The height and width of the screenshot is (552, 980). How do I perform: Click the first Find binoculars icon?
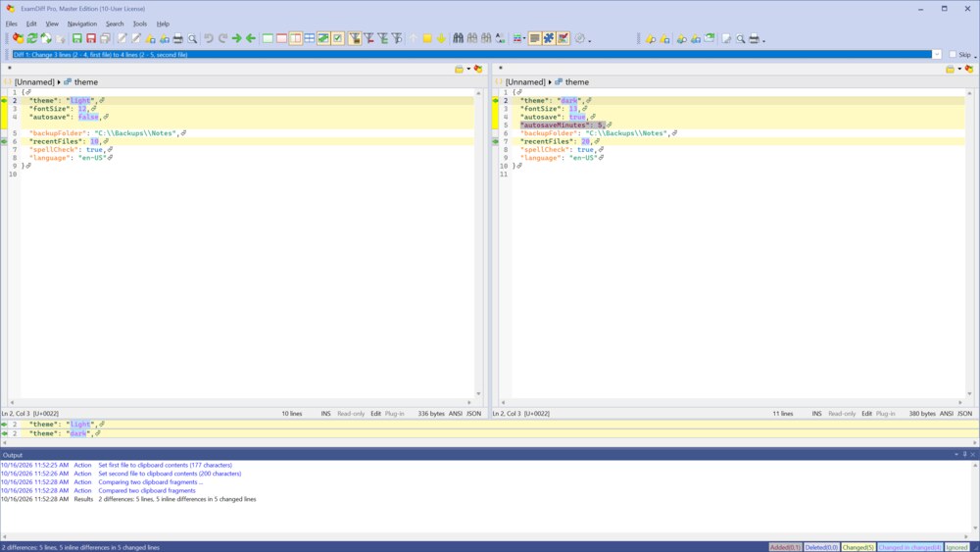pos(458,39)
